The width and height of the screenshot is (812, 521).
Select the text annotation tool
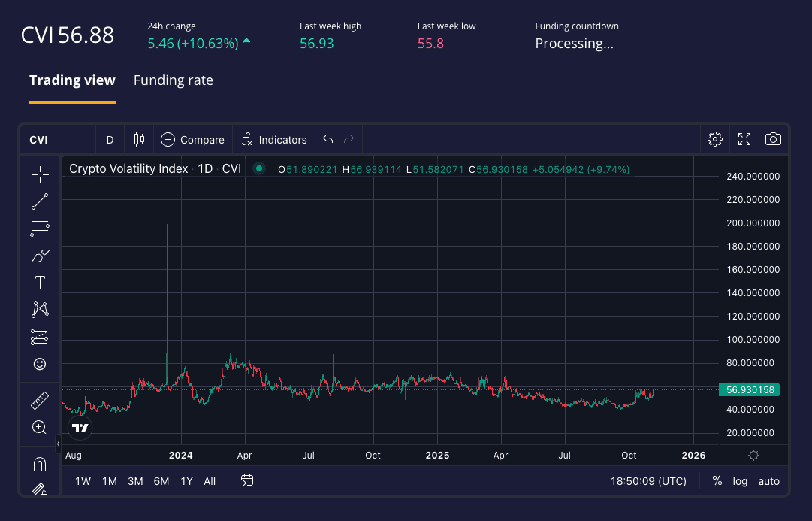[40, 283]
